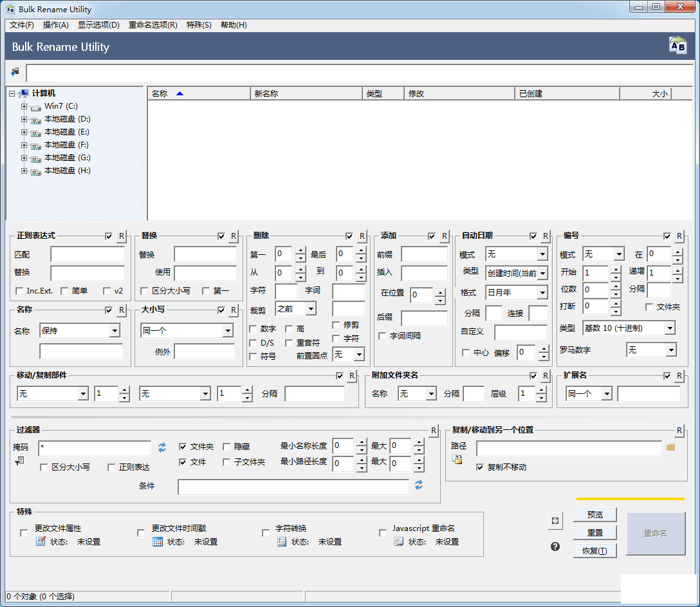Reset 扩展名 section with R button
The height and width of the screenshot is (607, 700).
679,376
